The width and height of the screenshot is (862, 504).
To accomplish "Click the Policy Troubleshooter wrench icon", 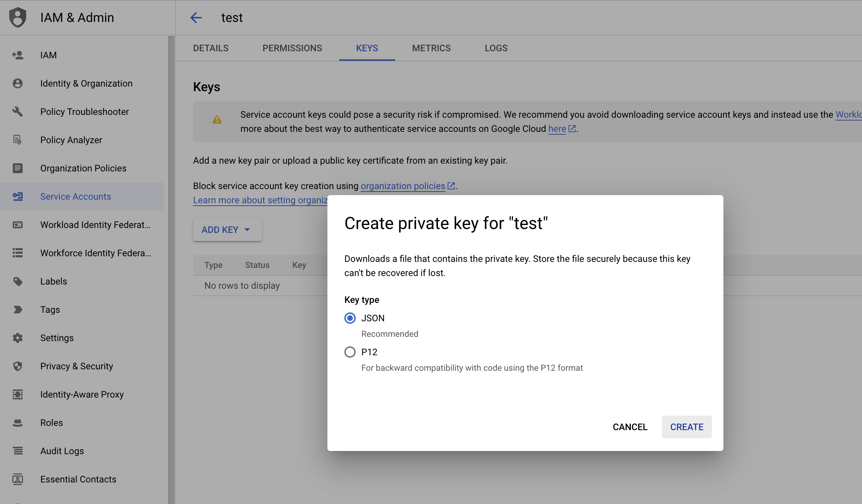I will tap(18, 112).
